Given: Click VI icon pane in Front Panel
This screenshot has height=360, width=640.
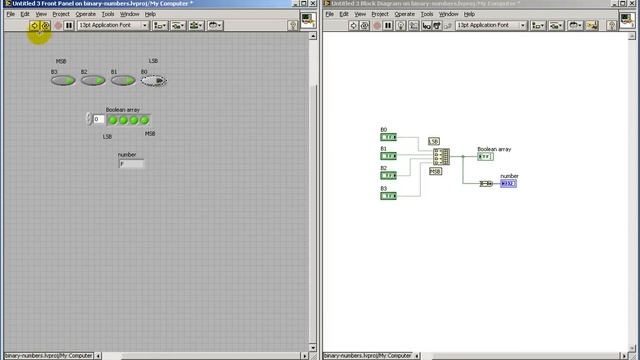Looking at the screenshot, I should (308, 20).
